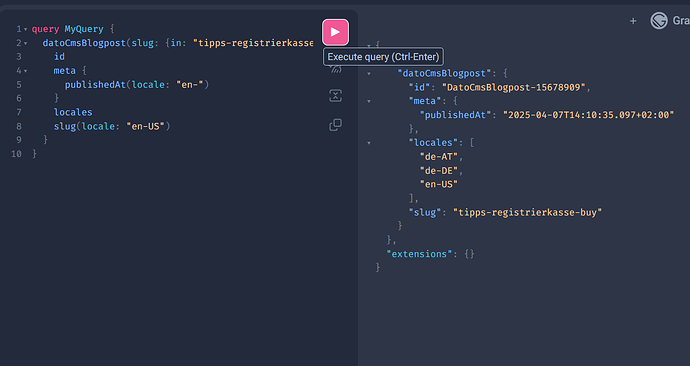Viewport: 690px width, 366px height.
Task: Collapse the "datoCmsBlogpost" object in the response
Action: point(369,73)
